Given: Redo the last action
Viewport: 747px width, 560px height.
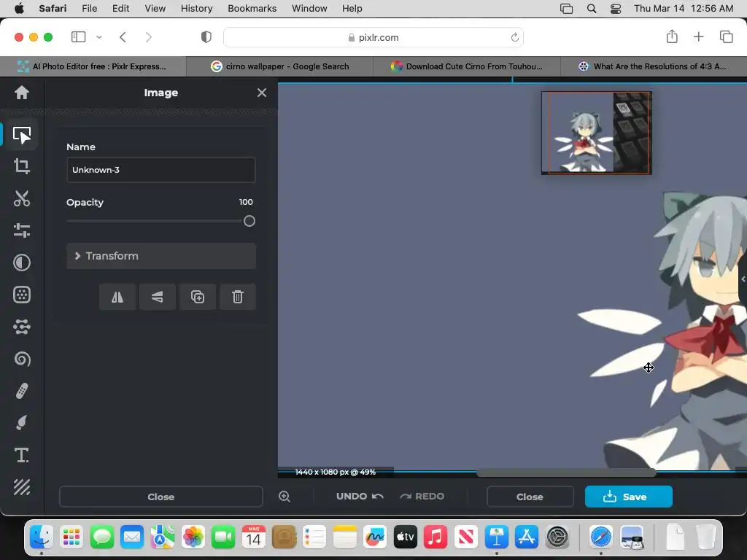Looking at the screenshot, I should 422,496.
